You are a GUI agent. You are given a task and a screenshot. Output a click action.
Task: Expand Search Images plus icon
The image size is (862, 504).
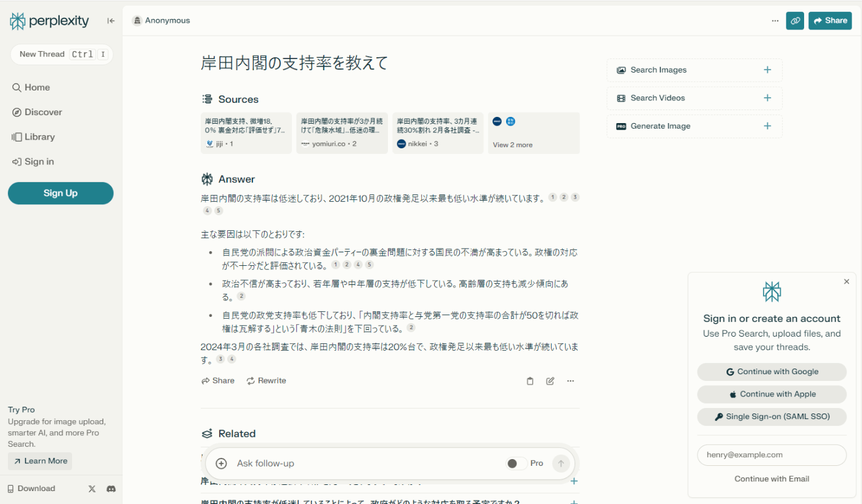[767, 70]
